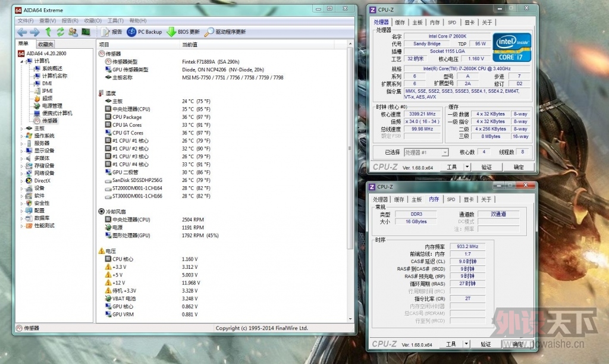Expand the 操作系统 tree node
The width and height of the screenshot is (609, 364).
[x=22, y=136]
